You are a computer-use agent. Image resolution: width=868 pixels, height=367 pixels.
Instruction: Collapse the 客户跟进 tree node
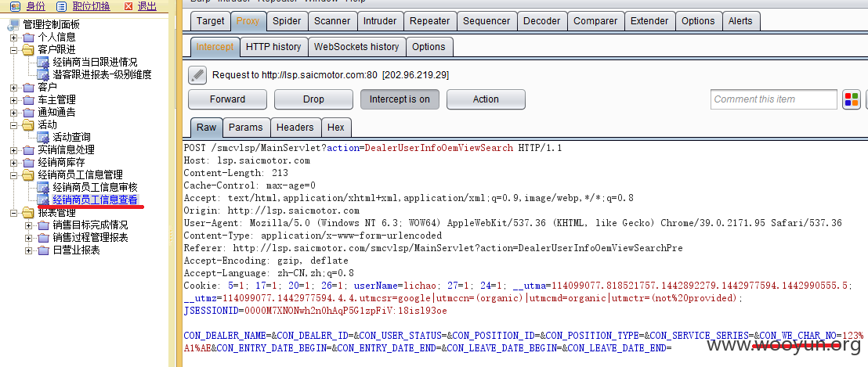click(14, 50)
